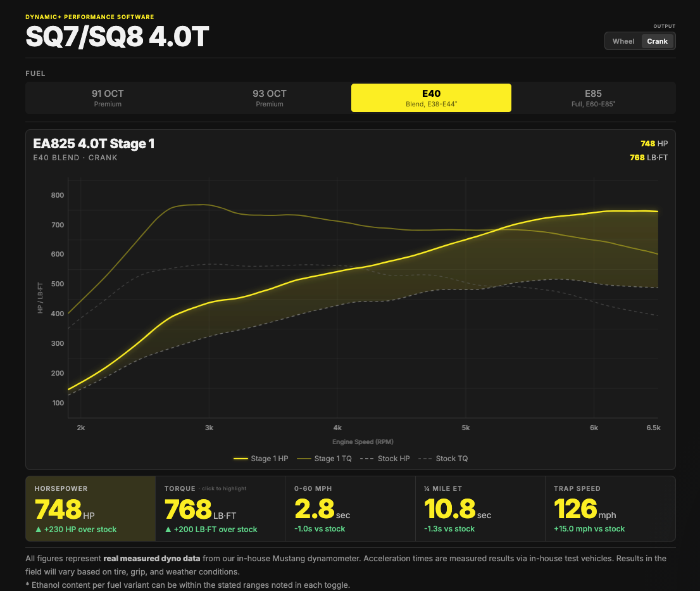
Task: Click the -1.0s vs stock text
Action: click(x=320, y=529)
